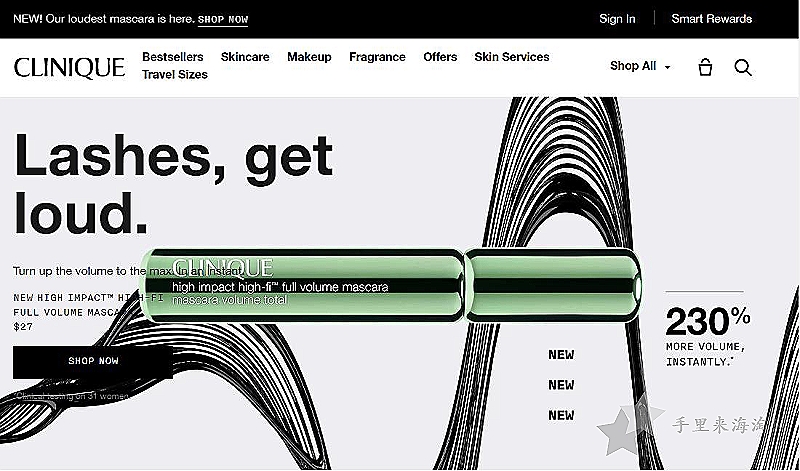Click the green mascara product image

(390, 285)
